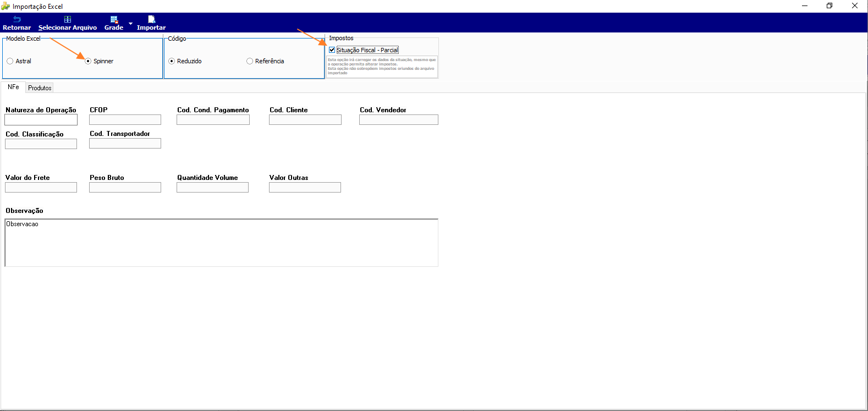Minimize the Importação Excel window
Image resolution: width=868 pixels, height=411 pixels.
coord(805,6)
